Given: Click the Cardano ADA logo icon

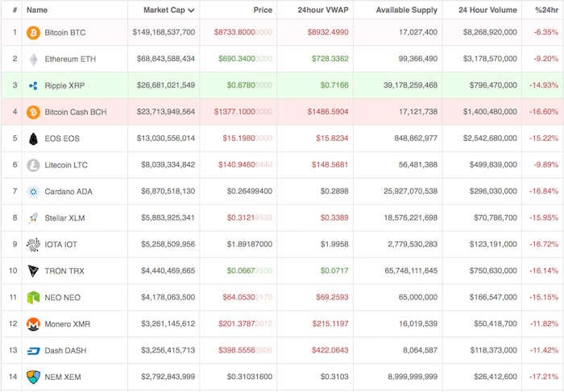Looking at the screenshot, I should click(33, 192).
